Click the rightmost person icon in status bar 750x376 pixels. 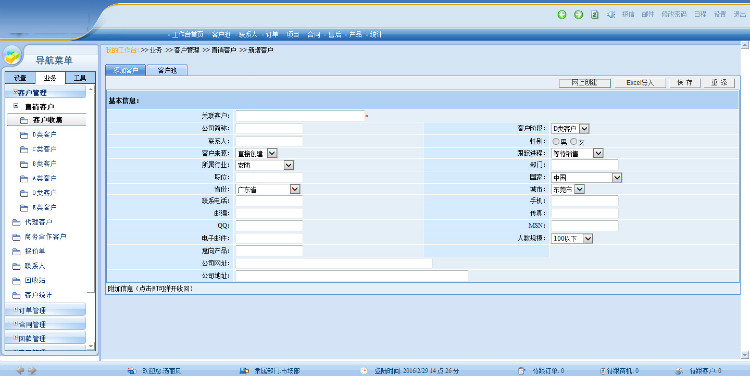point(679,371)
